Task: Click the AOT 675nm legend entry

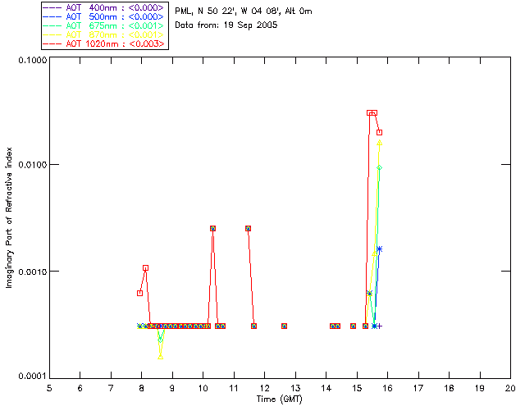Action: [104, 25]
